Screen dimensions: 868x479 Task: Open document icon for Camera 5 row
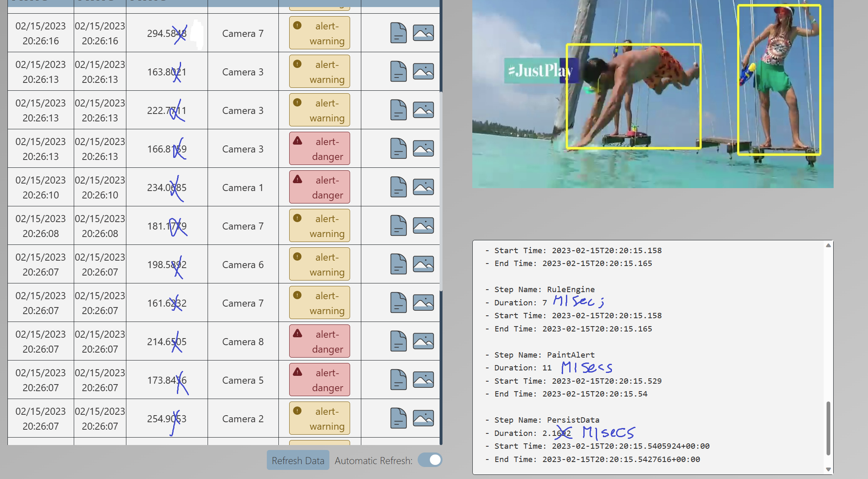398,380
